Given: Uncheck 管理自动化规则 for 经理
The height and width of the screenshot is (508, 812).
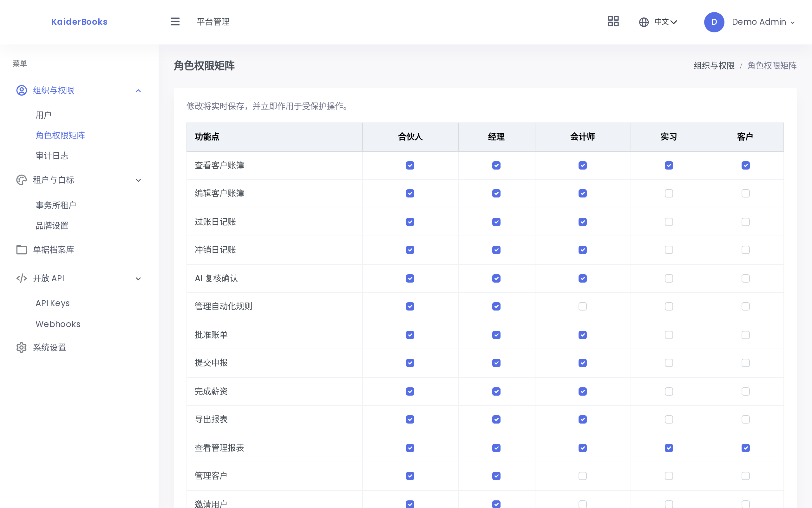Looking at the screenshot, I should pyautogui.click(x=496, y=306).
